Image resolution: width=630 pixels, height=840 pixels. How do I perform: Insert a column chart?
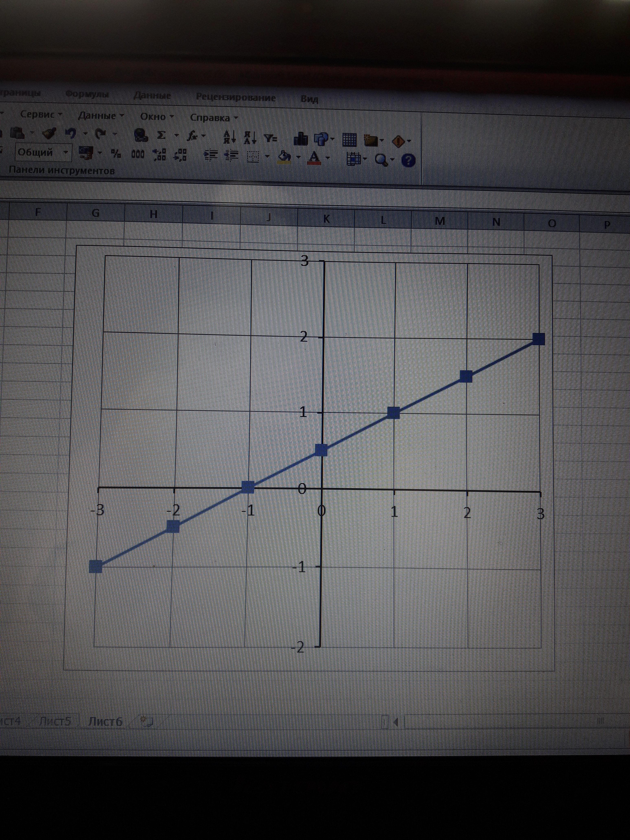click(301, 139)
